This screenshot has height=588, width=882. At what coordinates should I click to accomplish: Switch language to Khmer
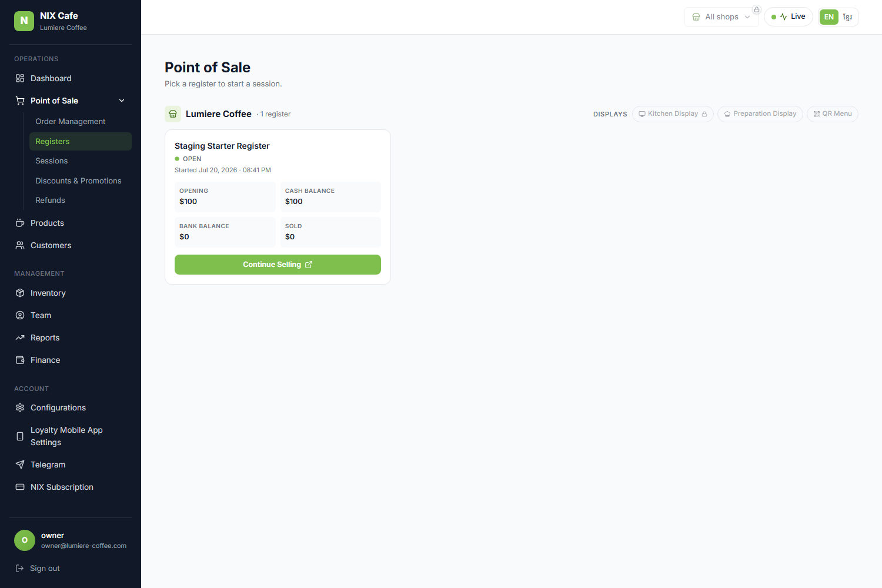[847, 17]
